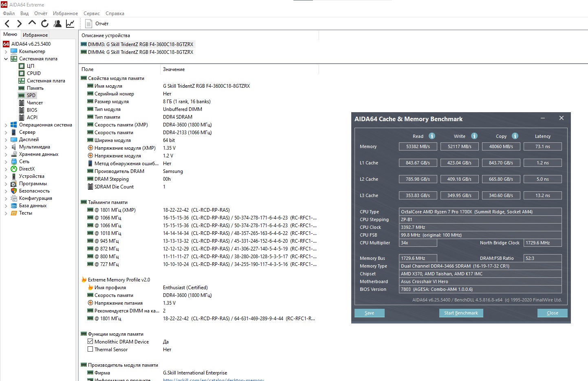Toggle the Thermal Sensor checkbox

point(90,349)
